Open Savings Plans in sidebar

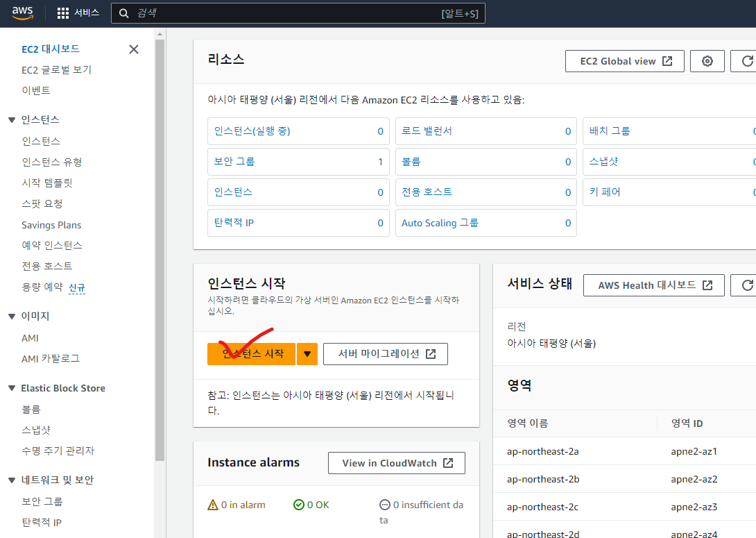(51, 225)
